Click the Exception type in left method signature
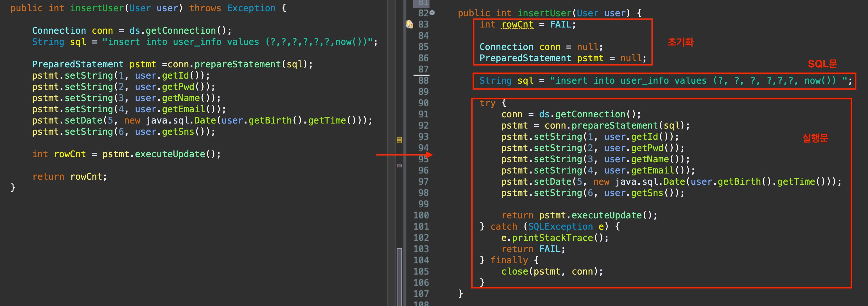The image size is (868, 306). coord(251,8)
